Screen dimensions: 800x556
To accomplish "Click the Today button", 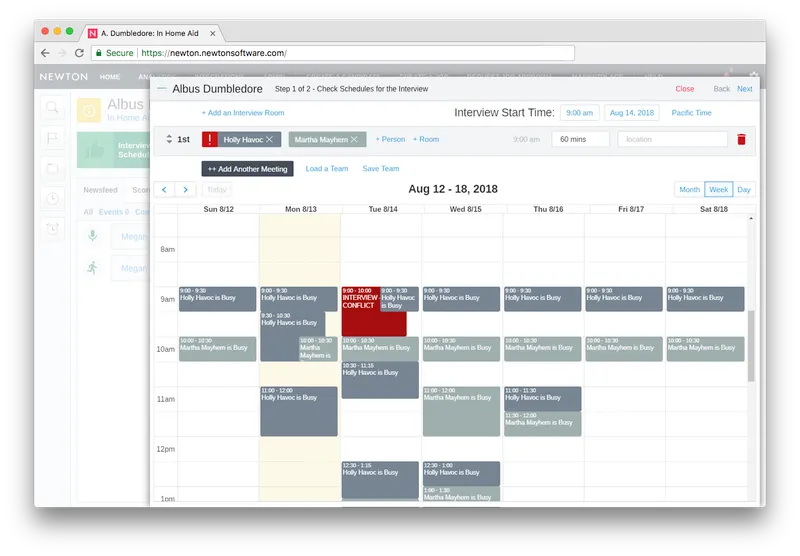I will pos(217,189).
